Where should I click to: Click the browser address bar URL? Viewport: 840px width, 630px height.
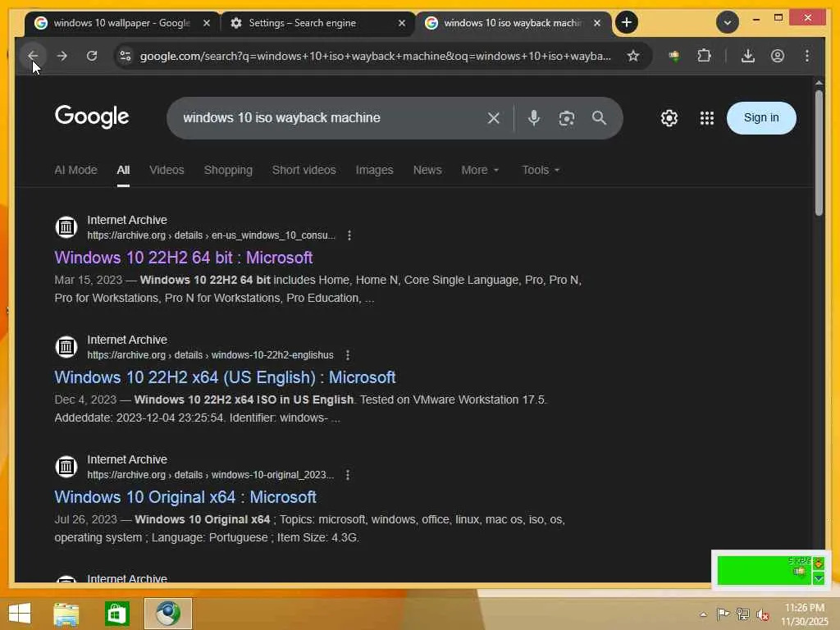point(375,56)
